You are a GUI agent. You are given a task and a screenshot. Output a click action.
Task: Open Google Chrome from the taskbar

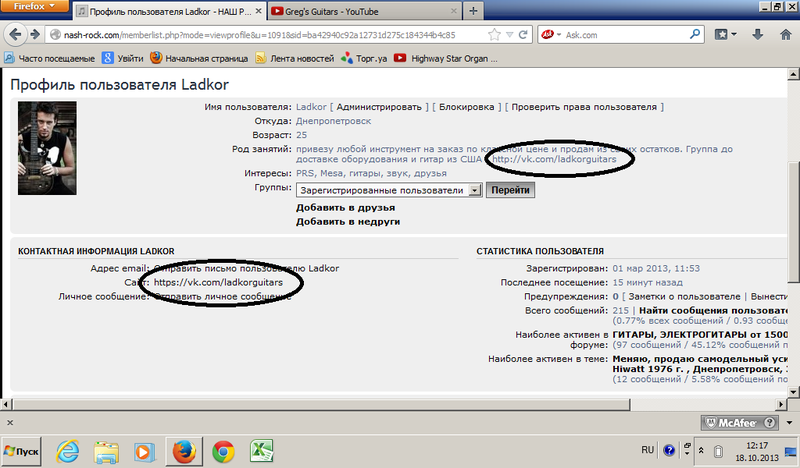tap(223, 452)
